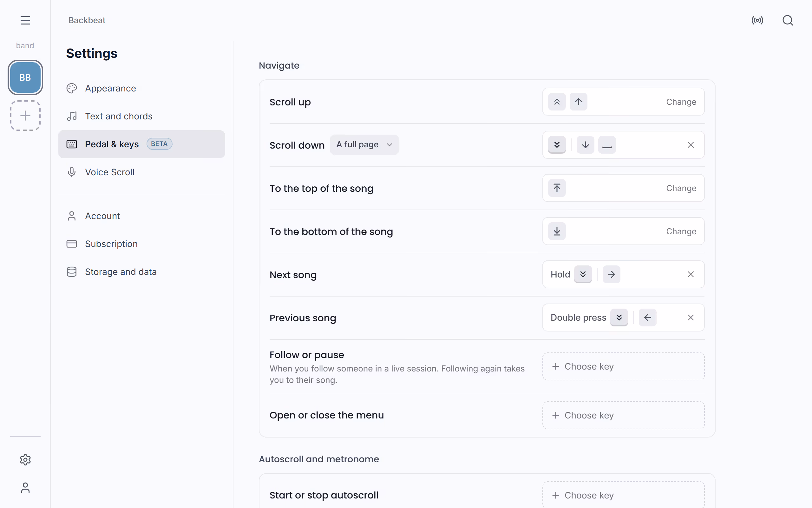Click the BETA badge next to Pedal & keys
This screenshot has width=812, height=508.
pyautogui.click(x=159, y=144)
